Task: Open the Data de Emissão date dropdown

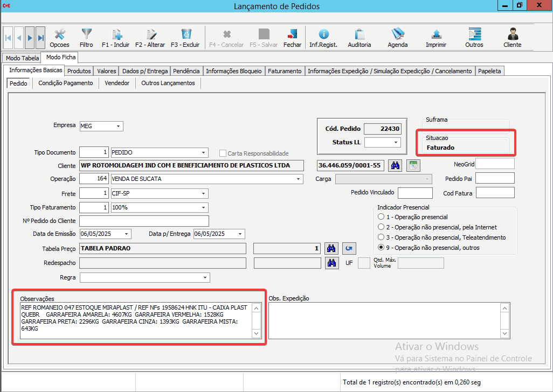Action: (x=126, y=234)
